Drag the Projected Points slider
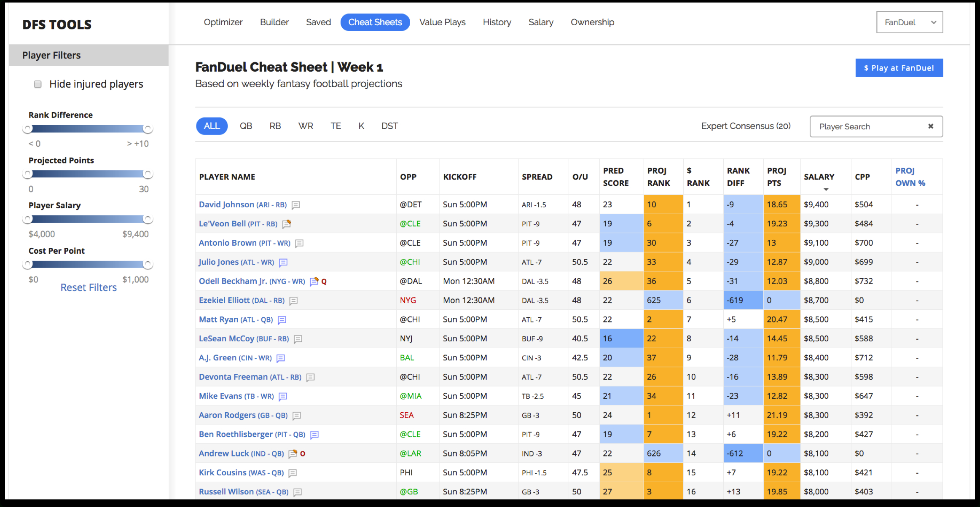 [x=29, y=174]
